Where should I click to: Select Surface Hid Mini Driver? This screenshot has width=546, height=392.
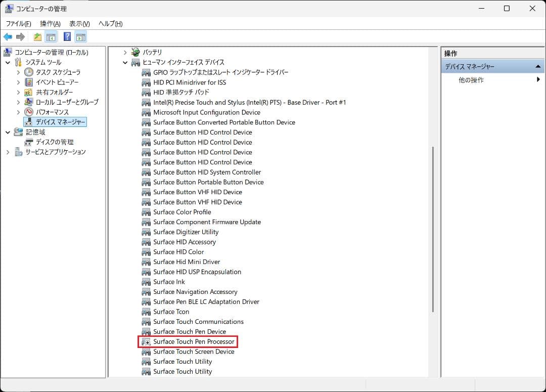[186, 262]
